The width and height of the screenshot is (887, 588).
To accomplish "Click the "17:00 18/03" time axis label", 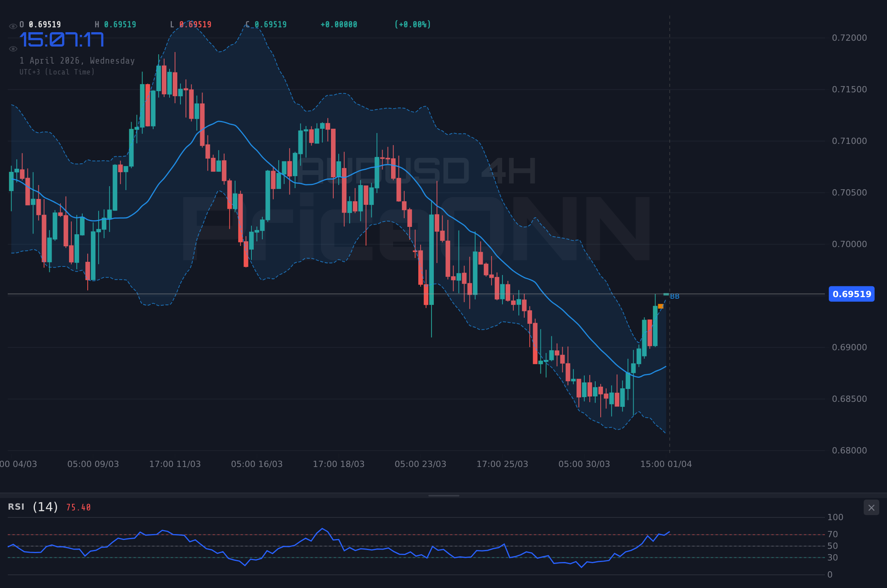I will pos(339,464).
